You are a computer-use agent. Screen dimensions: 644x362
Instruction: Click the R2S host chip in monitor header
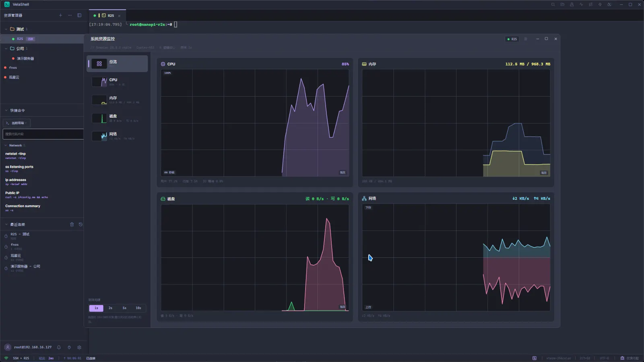[x=512, y=39]
